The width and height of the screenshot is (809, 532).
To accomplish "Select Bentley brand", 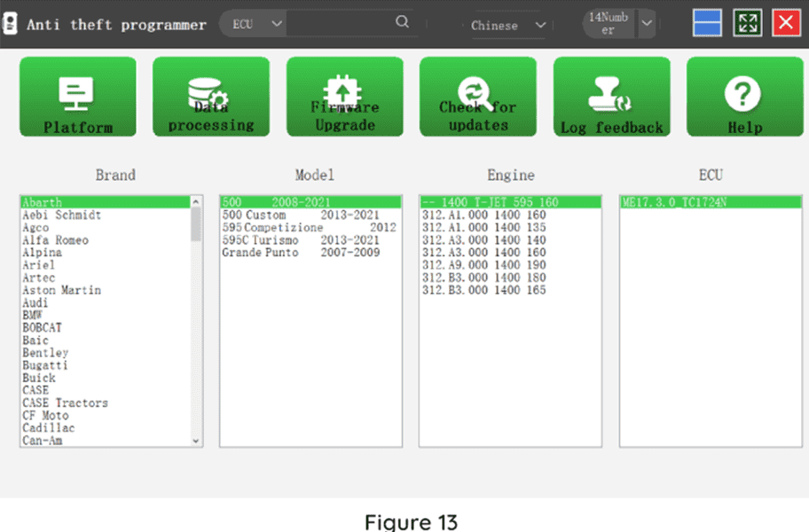I will pos(106,353).
